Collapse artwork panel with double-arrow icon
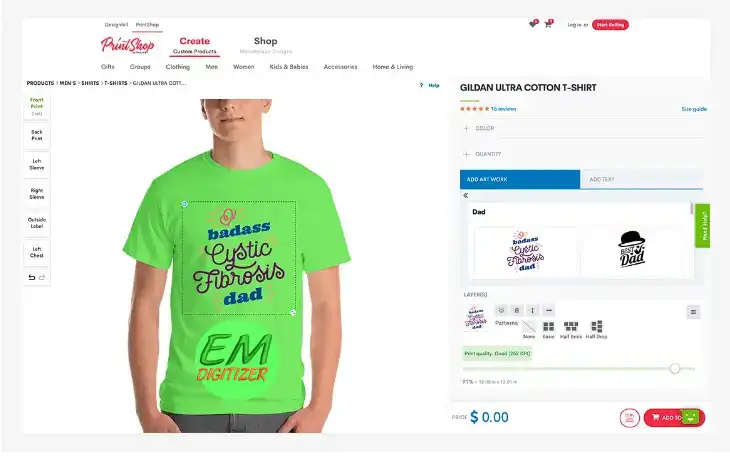The width and height of the screenshot is (730, 458). tap(466, 195)
